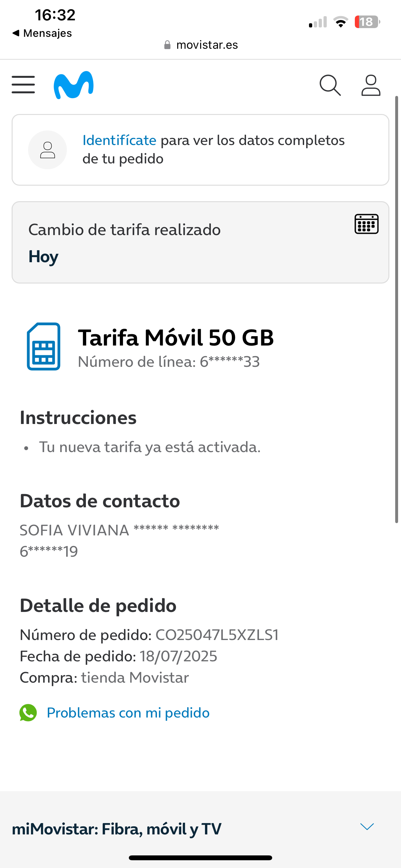This screenshot has height=868, width=401.
Task: Tap the avatar in the identification banner
Action: click(x=47, y=150)
